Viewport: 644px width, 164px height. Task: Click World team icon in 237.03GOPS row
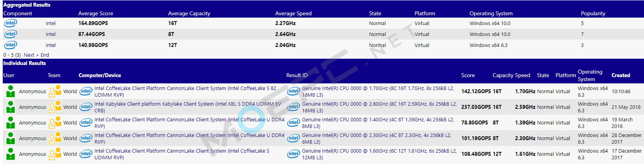[55, 107]
